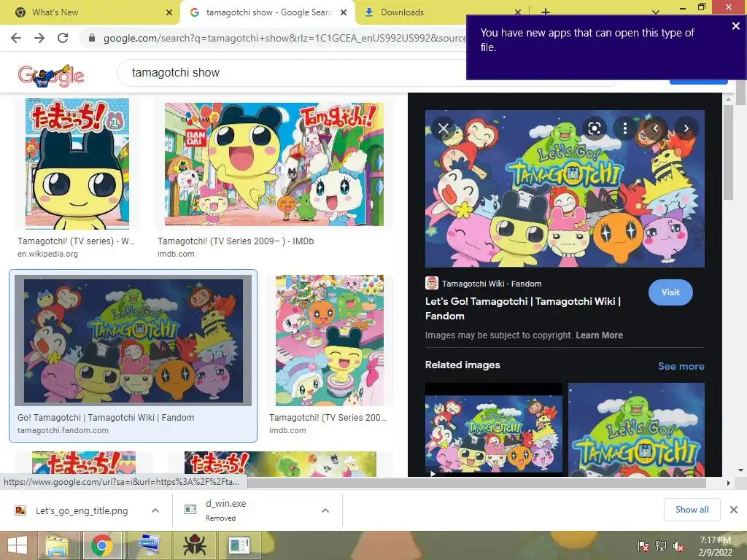Click the d_win.exe file icon
Image resolution: width=747 pixels, height=560 pixels.
[x=190, y=510]
